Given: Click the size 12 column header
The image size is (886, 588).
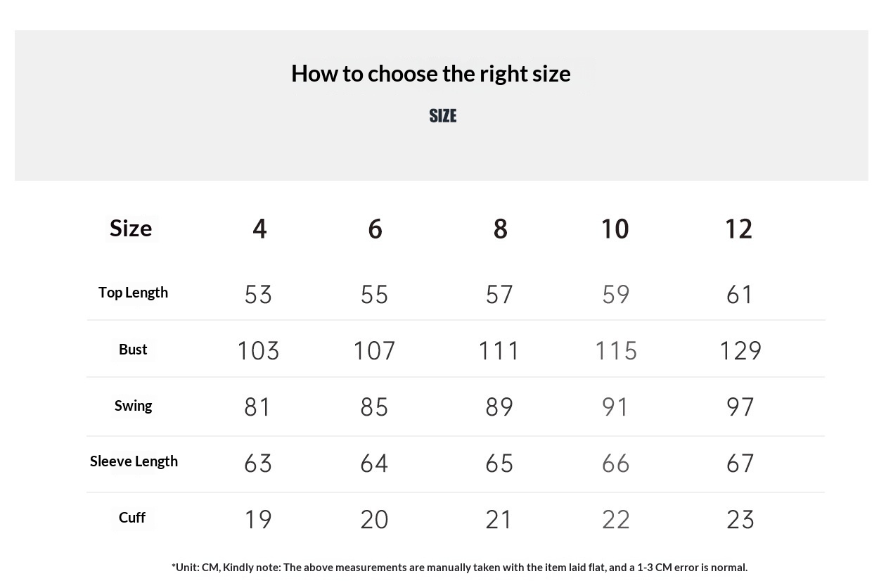Looking at the screenshot, I should click(x=738, y=229).
